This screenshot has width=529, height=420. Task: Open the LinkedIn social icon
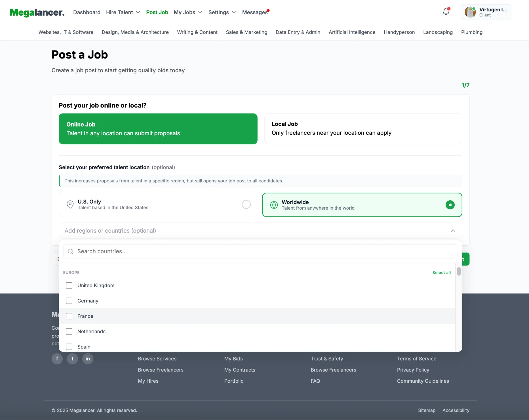88,359
